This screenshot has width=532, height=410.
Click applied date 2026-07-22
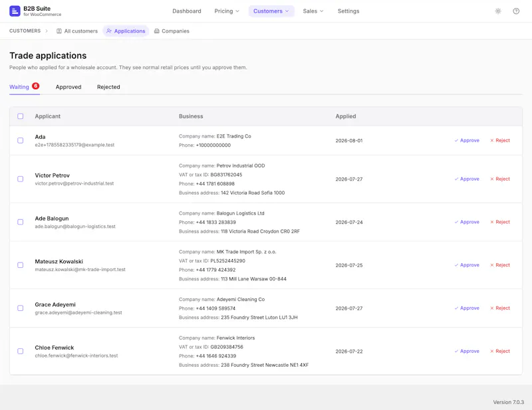click(x=348, y=352)
